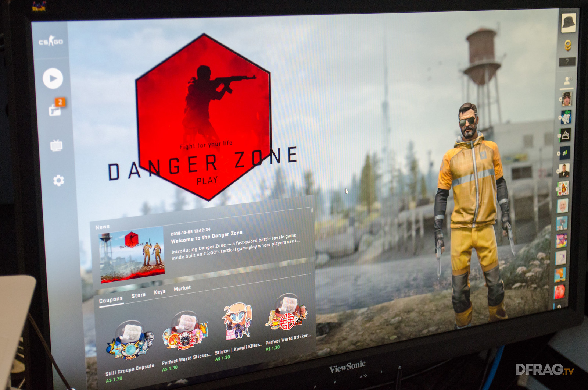588x390 pixels.
Task: Open the Danger Zone news thumbnail image
Action: pos(132,255)
